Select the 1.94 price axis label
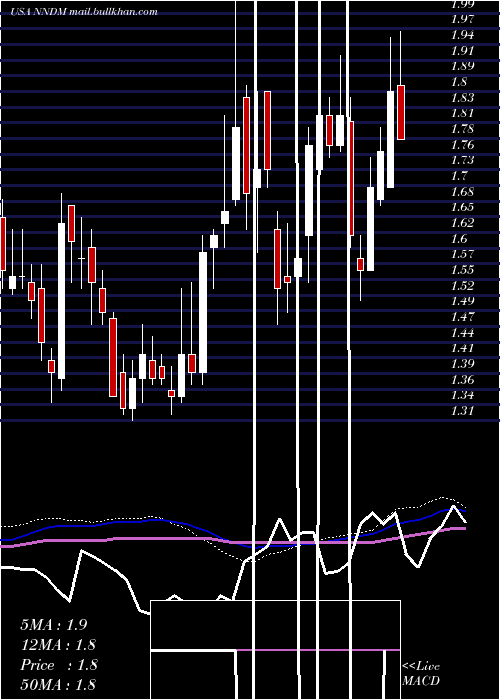The image size is (500, 700). tap(462, 35)
